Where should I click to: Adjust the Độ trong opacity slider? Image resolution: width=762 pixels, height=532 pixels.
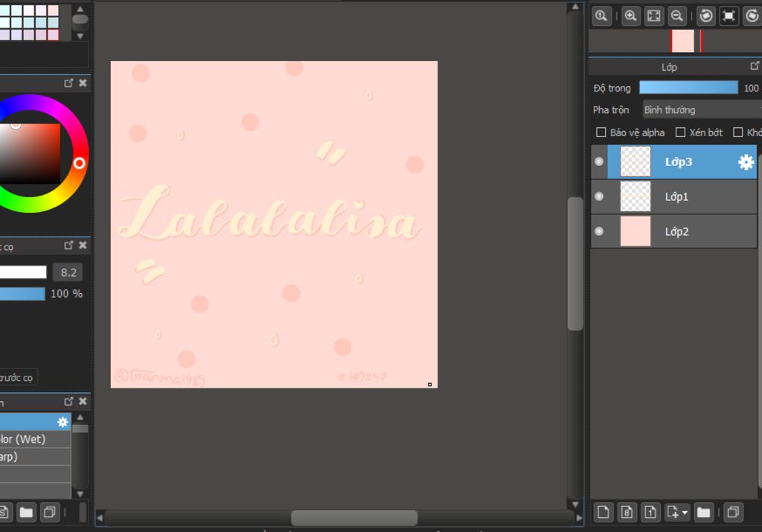[688, 88]
